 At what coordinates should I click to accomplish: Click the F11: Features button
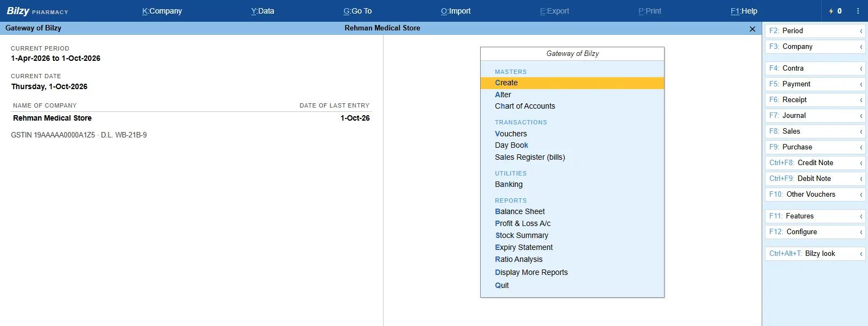pos(815,216)
